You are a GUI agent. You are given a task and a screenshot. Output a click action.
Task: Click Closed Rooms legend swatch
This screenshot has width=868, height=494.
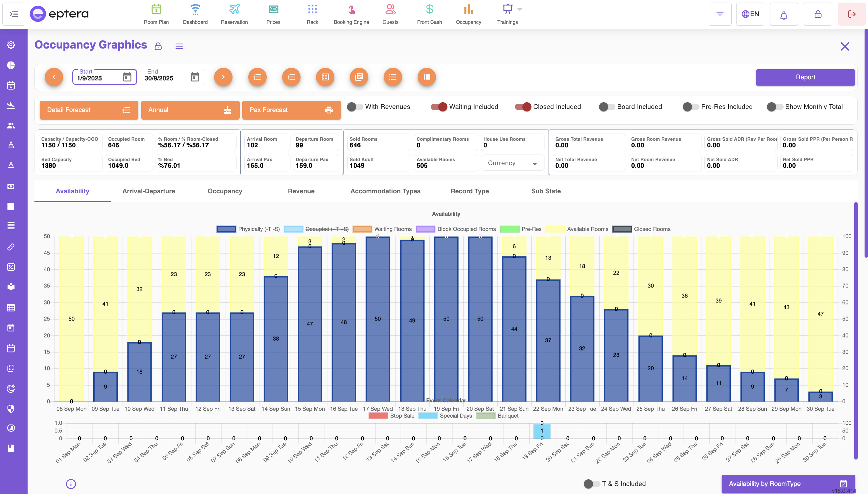coord(622,229)
